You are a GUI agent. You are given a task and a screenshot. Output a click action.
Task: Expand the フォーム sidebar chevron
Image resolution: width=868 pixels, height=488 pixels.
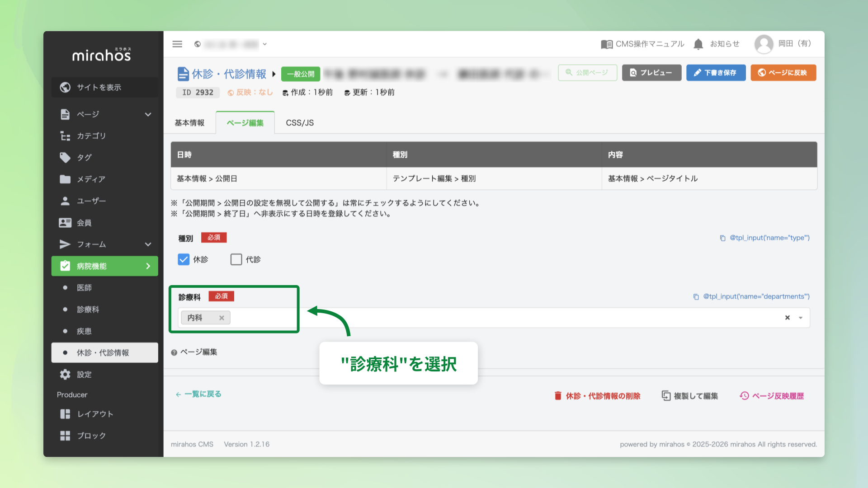tap(148, 244)
